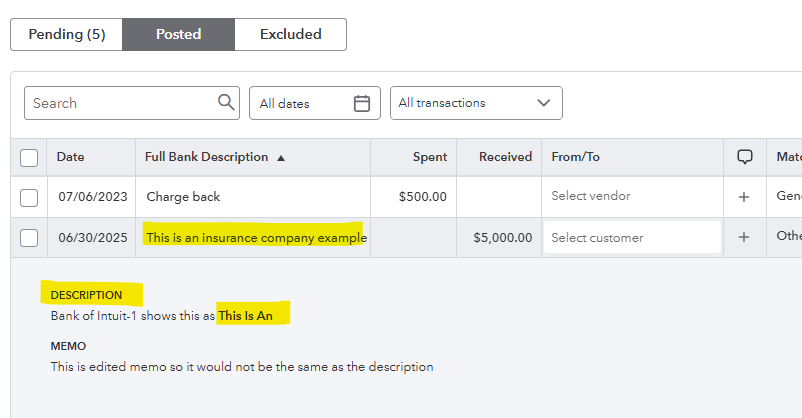
Task: Open the Select vendor dropdown
Action: point(632,197)
